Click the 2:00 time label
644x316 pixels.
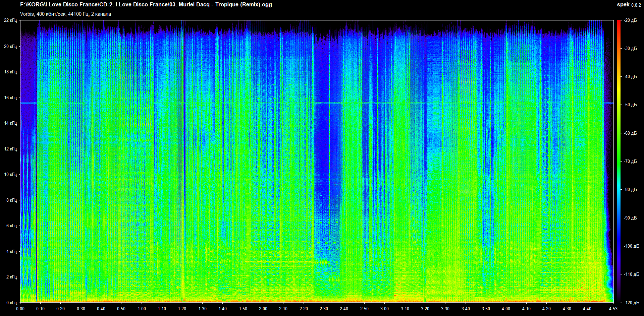(263, 309)
